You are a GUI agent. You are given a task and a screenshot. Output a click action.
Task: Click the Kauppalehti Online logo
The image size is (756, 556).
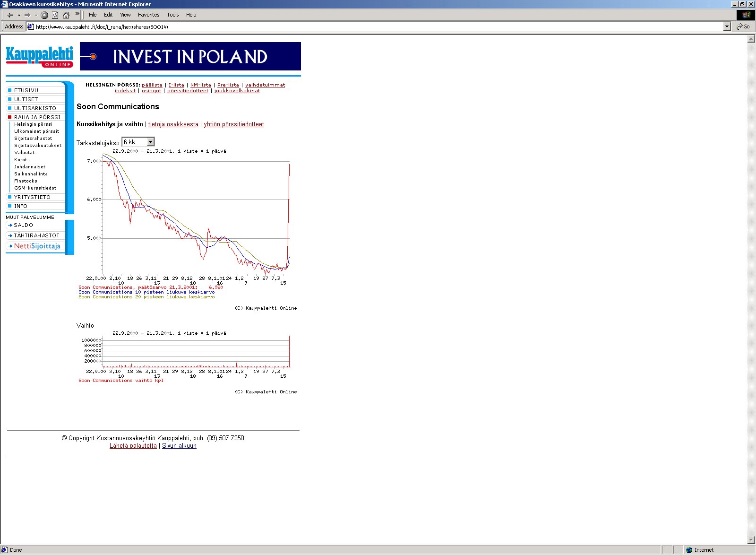click(x=40, y=57)
